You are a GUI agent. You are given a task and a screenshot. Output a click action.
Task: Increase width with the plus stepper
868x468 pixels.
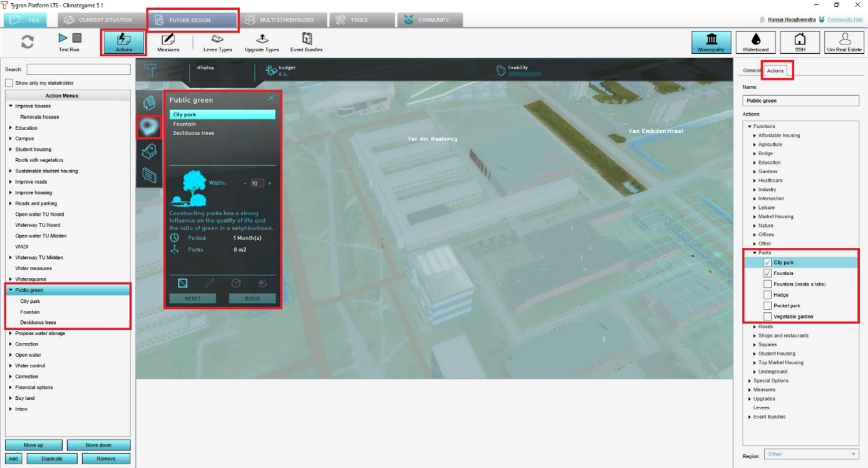tap(270, 183)
